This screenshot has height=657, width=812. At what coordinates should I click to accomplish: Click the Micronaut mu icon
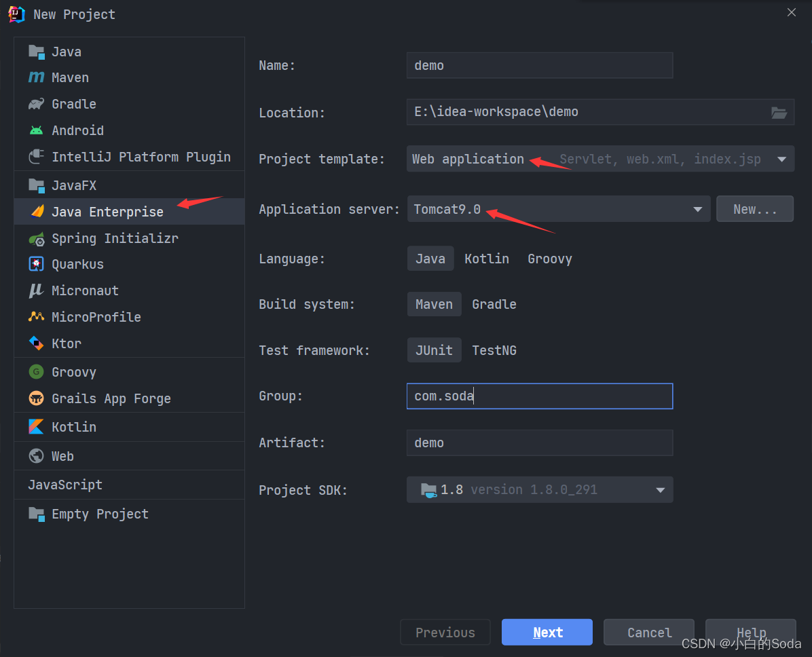pyautogui.click(x=36, y=290)
